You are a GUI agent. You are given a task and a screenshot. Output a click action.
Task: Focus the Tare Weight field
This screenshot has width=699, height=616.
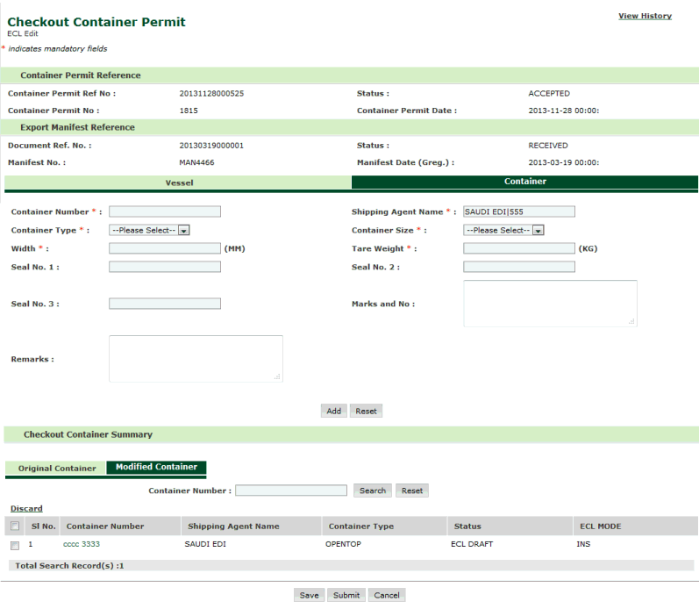coord(519,248)
